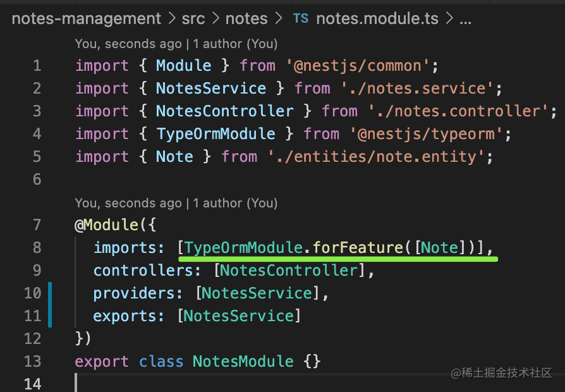
Task: Open the git blame CodeLens above line 1
Action: coord(176,44)
